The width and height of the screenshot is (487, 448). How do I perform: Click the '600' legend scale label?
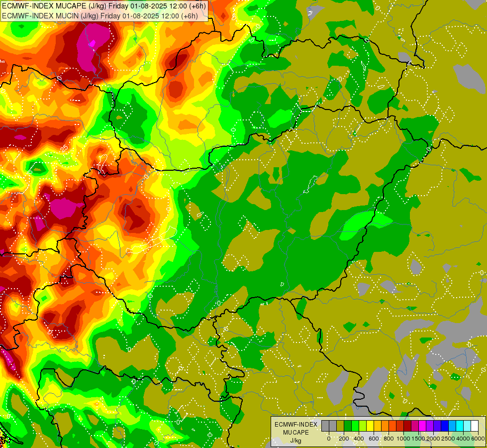coord(374,439)
